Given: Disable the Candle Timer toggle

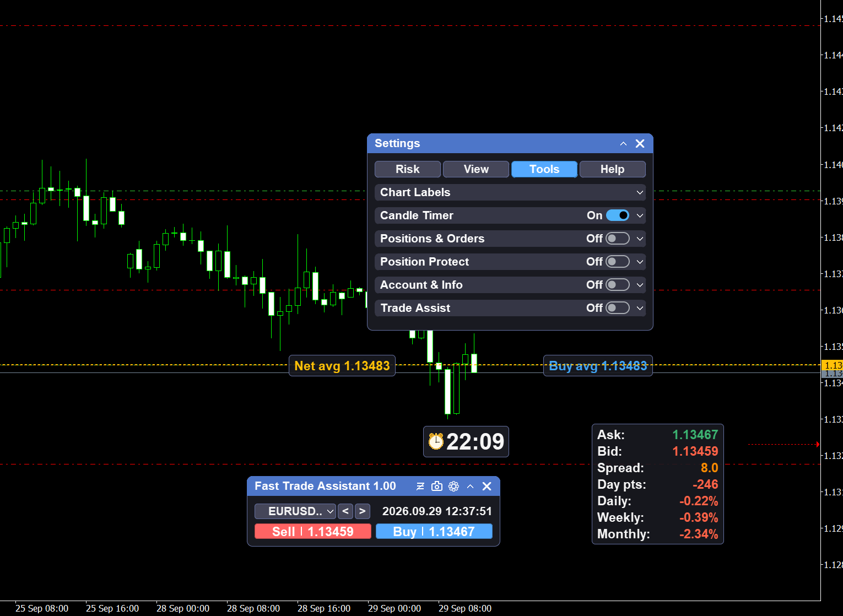Looking at the screenshot, I should [618, 215].
